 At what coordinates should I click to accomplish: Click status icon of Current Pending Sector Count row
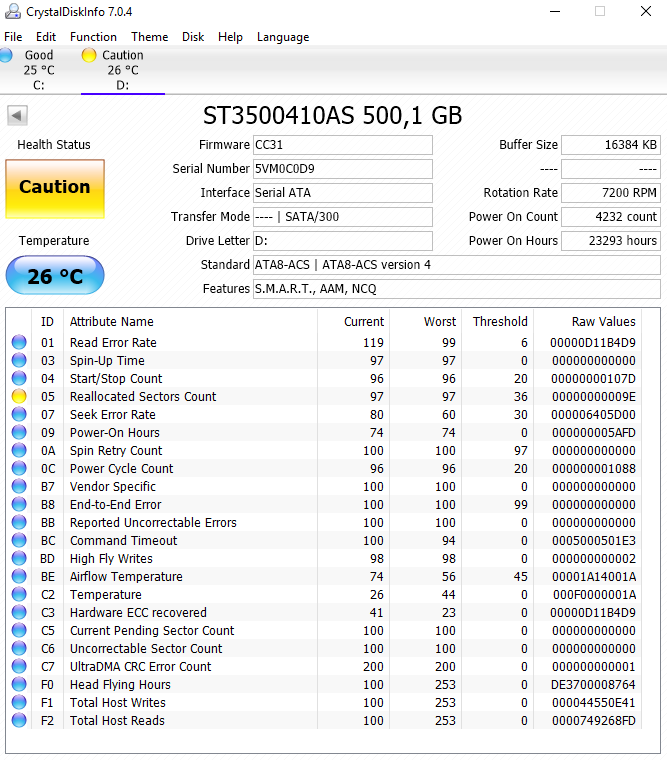coord(19,630)
